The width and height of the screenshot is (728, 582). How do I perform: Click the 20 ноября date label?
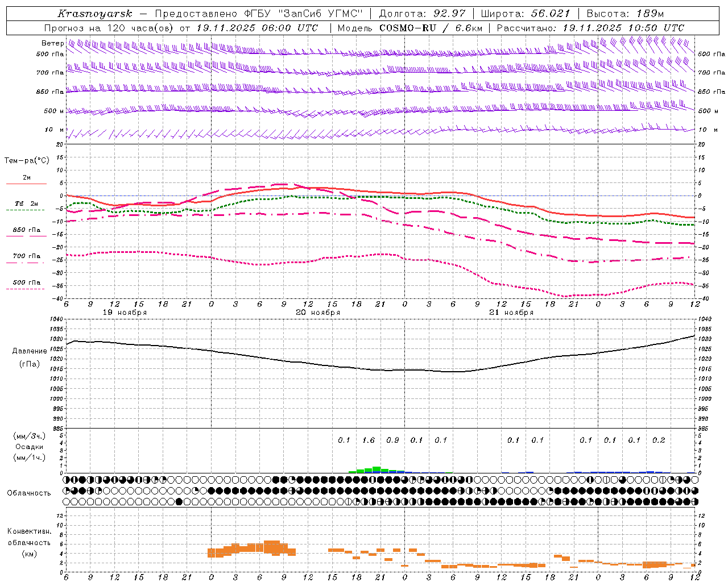click(x=318, y=313)
